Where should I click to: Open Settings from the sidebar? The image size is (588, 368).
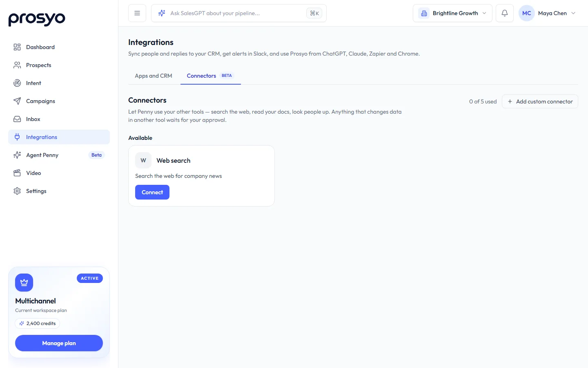[x=59, y=191]
